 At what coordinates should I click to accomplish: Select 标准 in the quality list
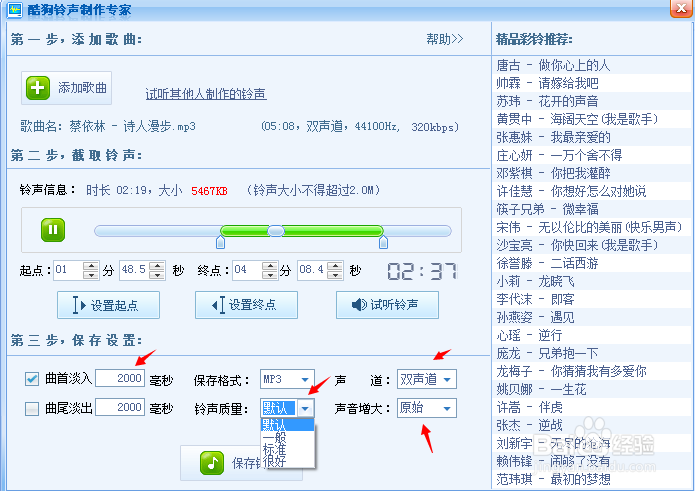coord(287,449)
